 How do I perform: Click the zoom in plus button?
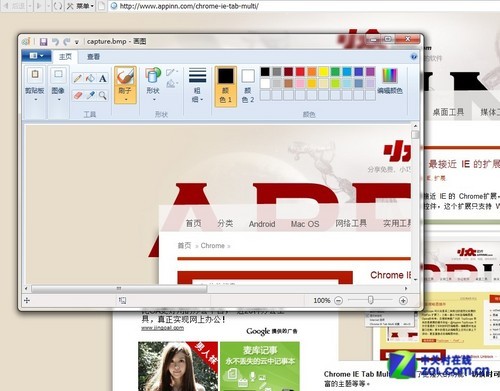[403, 301]
